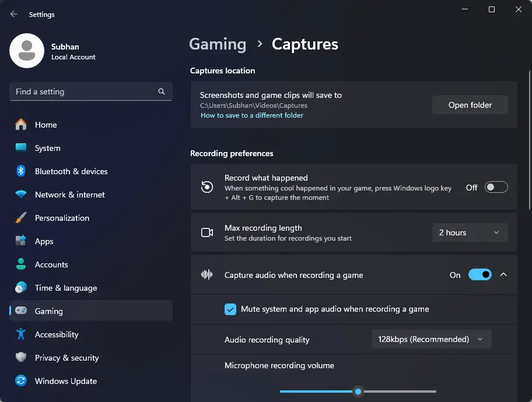Disable Capture audio when recording toggle
Viewport: 532px width, 402px height.
[x=480, y=274]
